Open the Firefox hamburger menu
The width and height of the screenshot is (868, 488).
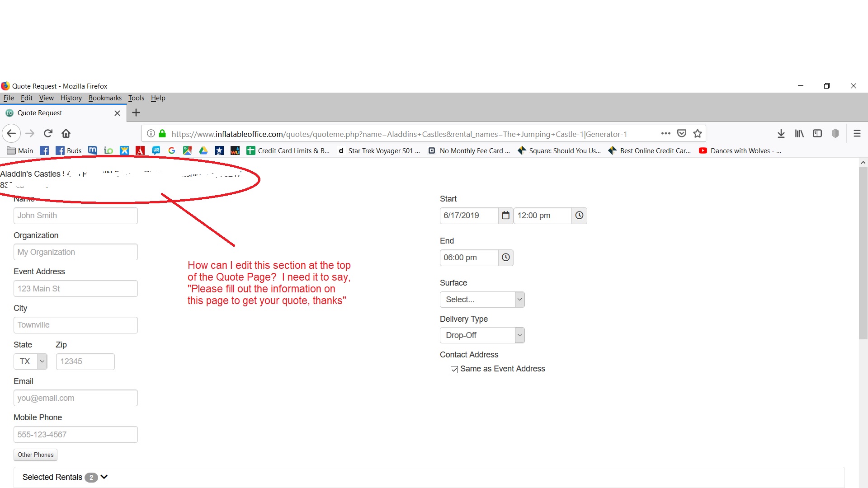click(x=857, y=133)
